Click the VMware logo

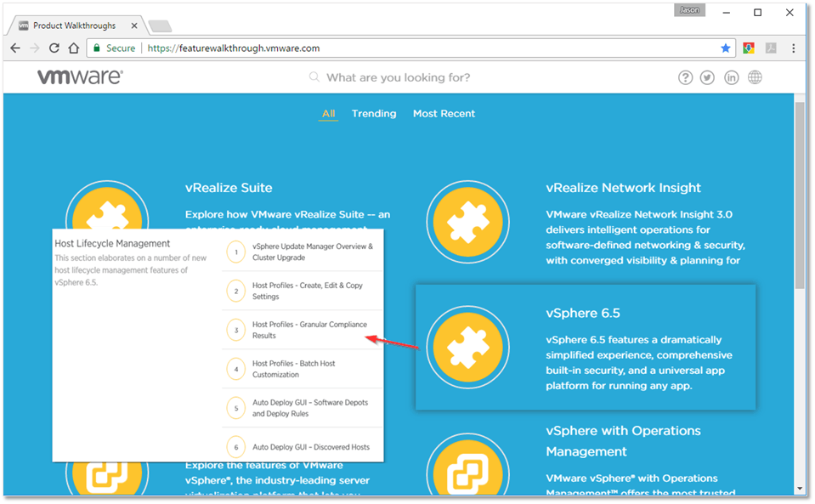coord(80,76)
